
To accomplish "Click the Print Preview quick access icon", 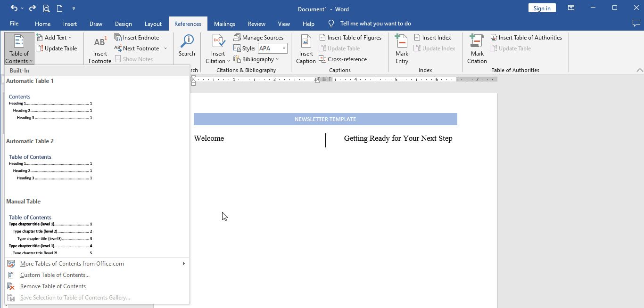I will click(46, 8).
